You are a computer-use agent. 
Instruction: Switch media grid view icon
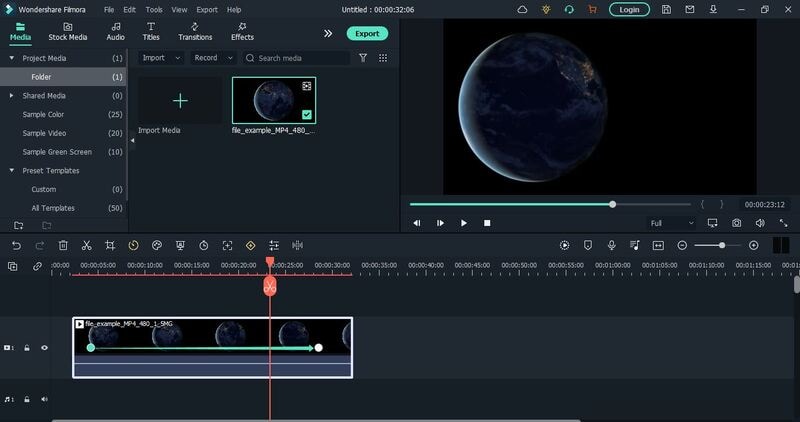click(x=383, y=58)
